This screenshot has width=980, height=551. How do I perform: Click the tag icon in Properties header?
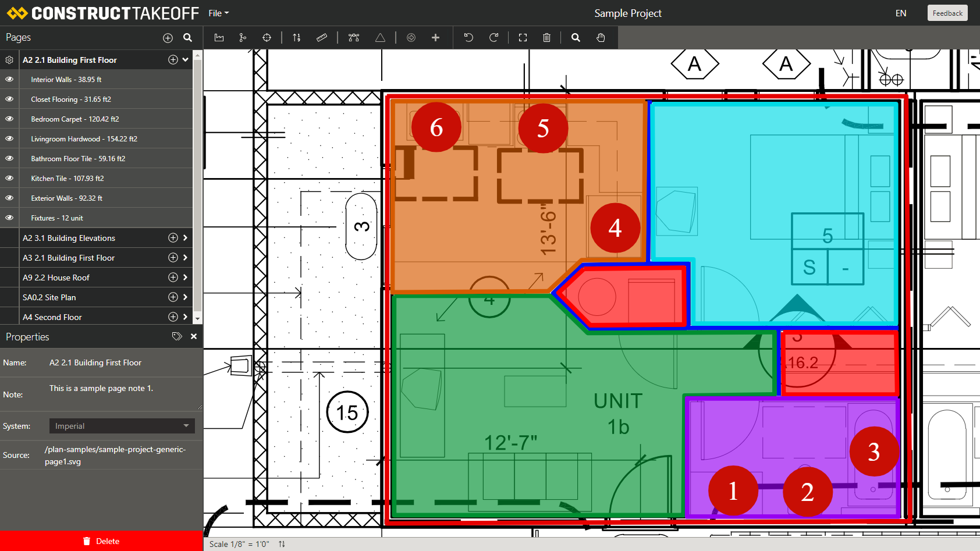tap(177, 336)
